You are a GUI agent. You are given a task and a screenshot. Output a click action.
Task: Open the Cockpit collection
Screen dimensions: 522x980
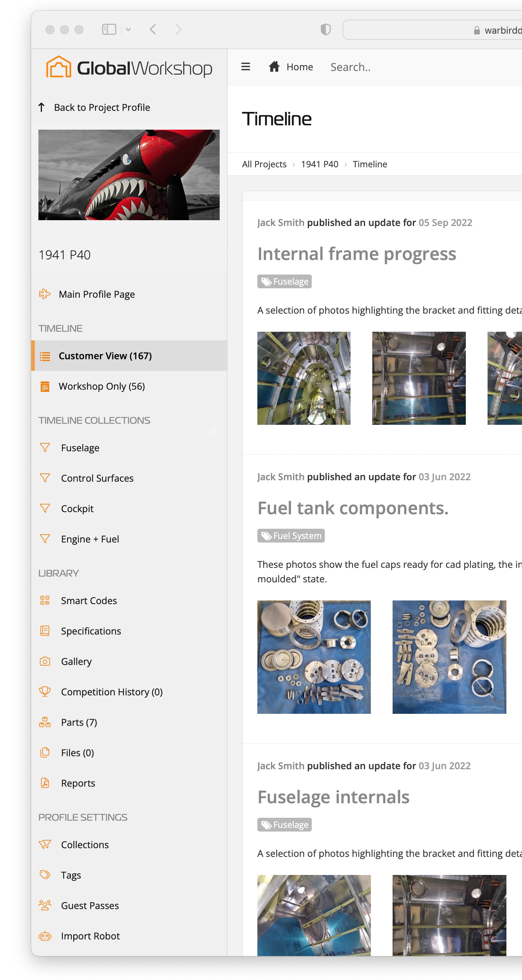77,508
